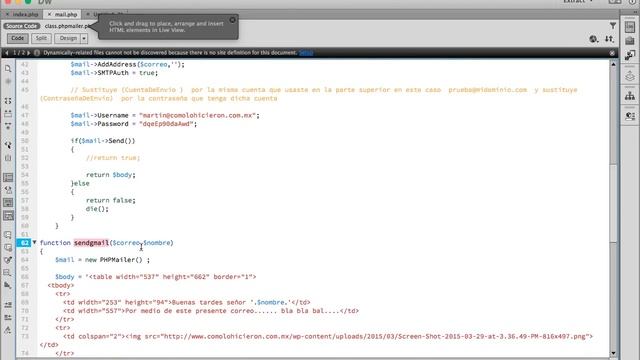Click the Remove Comment icon
Screen dimensions: 640x360
pyautogui.click(x=8, y=247)
